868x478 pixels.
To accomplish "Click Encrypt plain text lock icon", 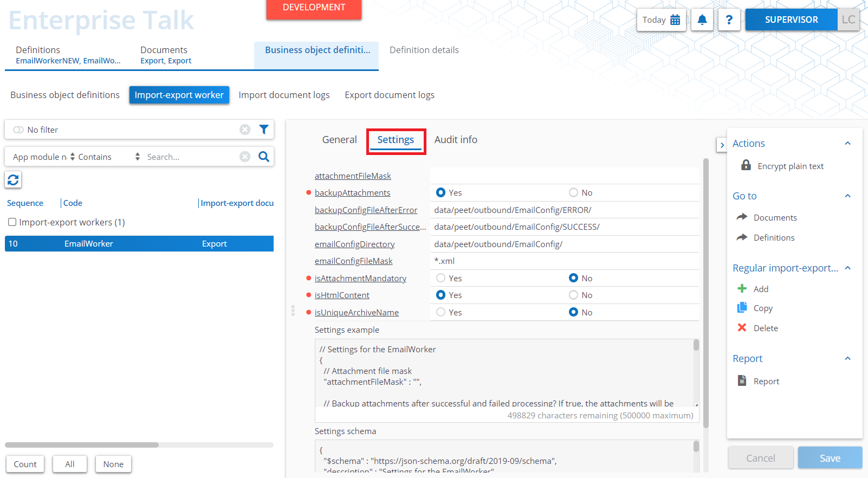I will coord(746,165).
